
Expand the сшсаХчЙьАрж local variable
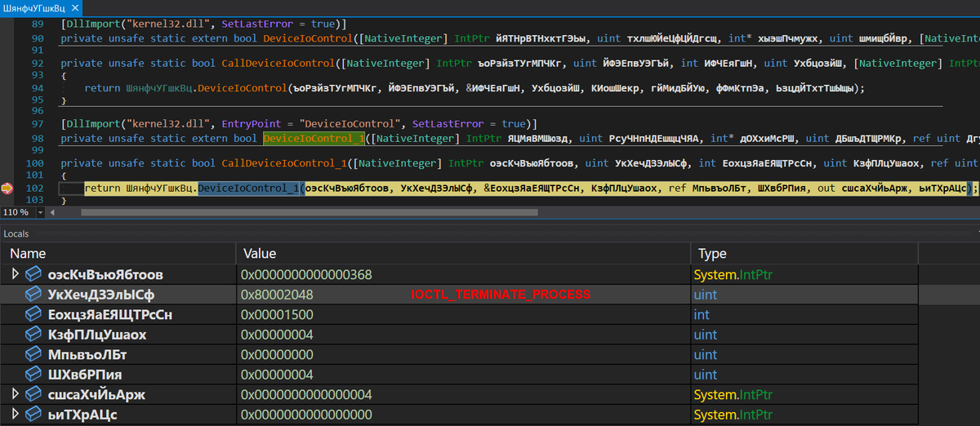click(15, 395)
